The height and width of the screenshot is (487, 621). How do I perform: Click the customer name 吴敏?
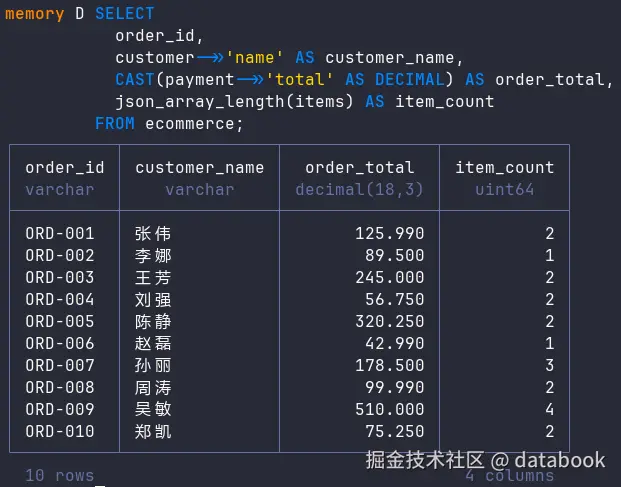tap(153, 409)
